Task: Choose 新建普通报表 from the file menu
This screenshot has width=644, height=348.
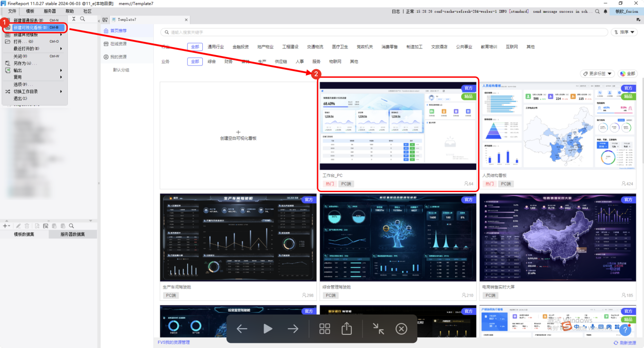Action: tap(35, 20)
